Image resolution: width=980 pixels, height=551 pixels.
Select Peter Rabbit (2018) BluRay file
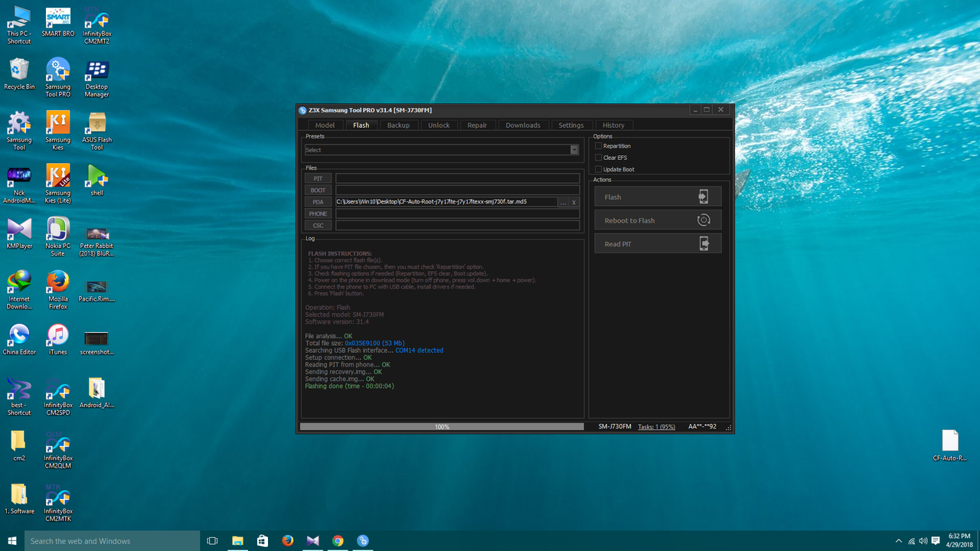coord(96,241)
